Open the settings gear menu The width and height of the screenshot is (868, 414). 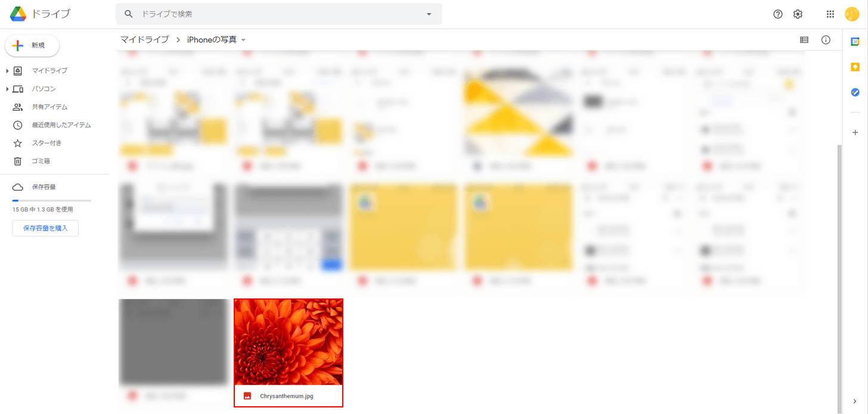tap(798, 14)
